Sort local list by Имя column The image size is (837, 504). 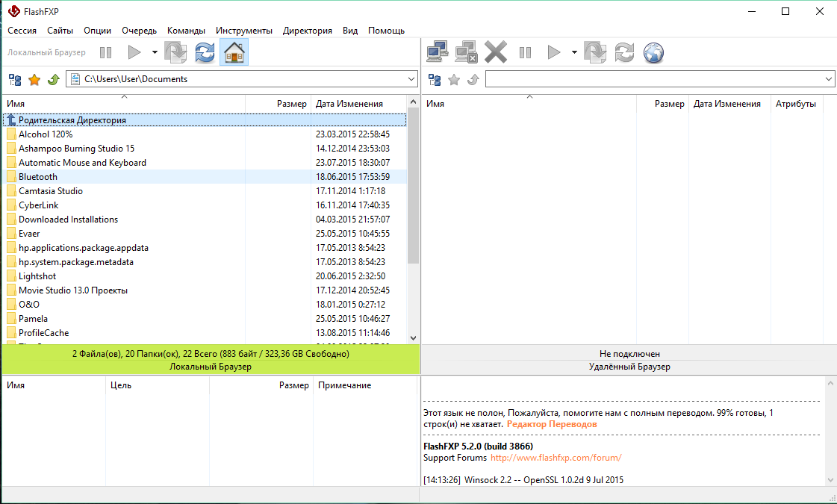coord(124,104)
